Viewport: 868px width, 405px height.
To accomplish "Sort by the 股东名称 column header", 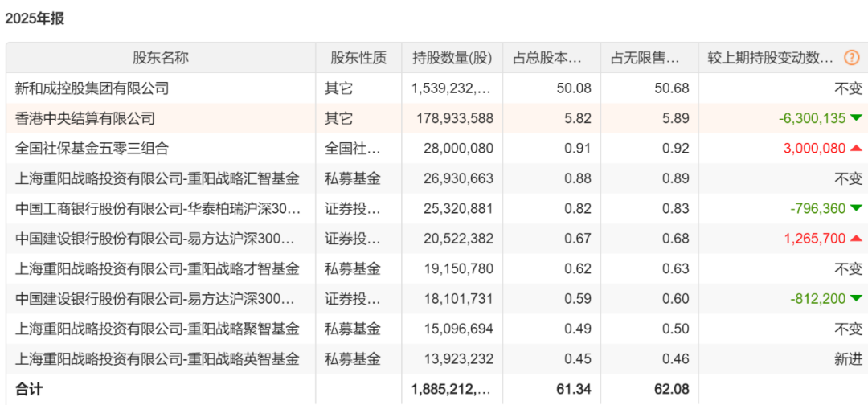I will [x=161, y=58].
